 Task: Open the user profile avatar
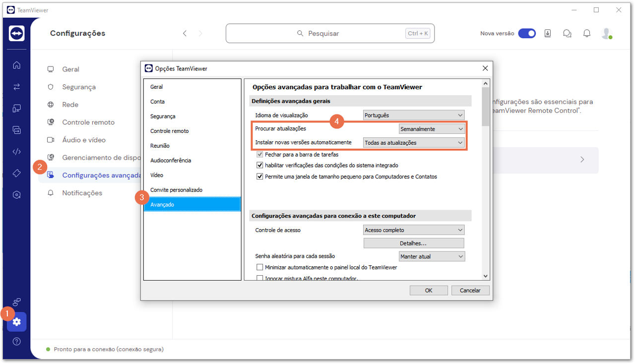pos(606,33)
